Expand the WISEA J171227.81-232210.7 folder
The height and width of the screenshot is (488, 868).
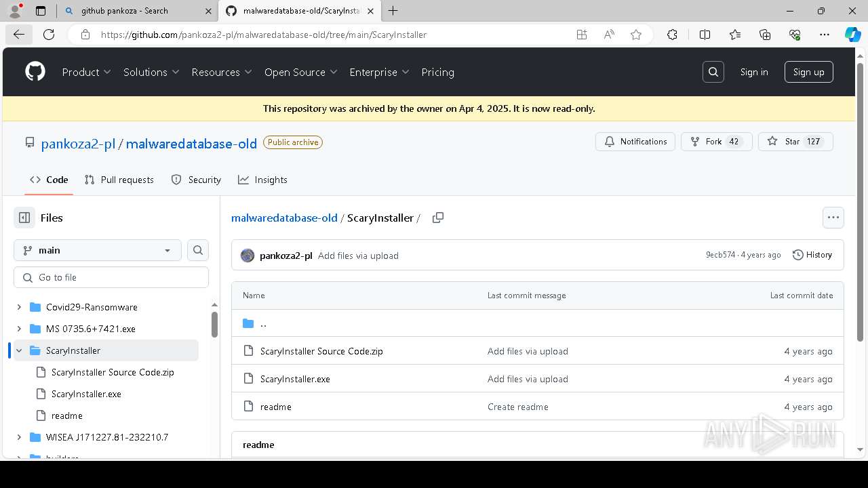coord(19,437)
